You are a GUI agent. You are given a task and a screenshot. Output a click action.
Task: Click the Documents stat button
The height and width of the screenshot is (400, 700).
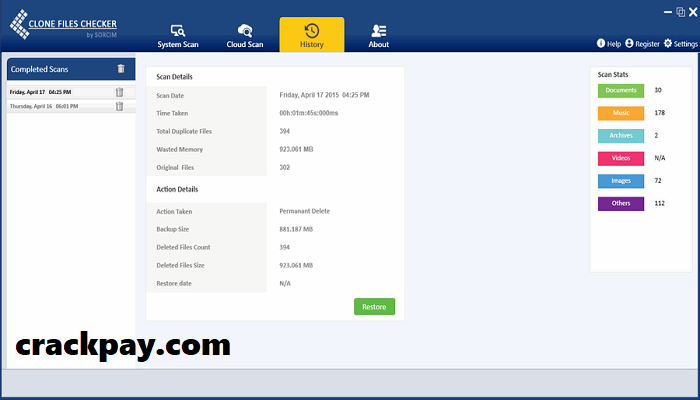[621, 91]
